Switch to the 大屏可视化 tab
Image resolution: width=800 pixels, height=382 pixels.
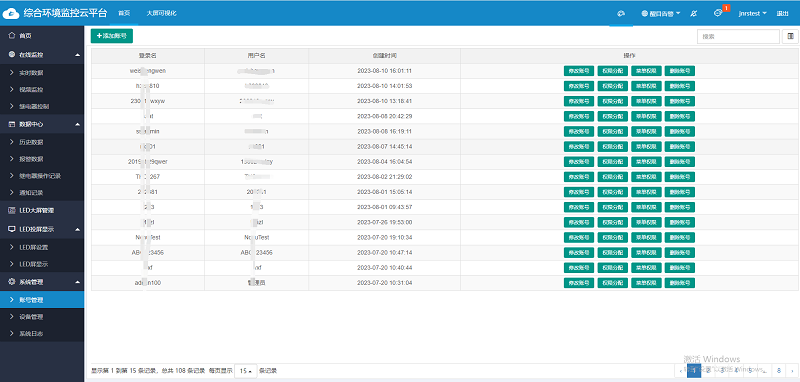click(161, 13)
